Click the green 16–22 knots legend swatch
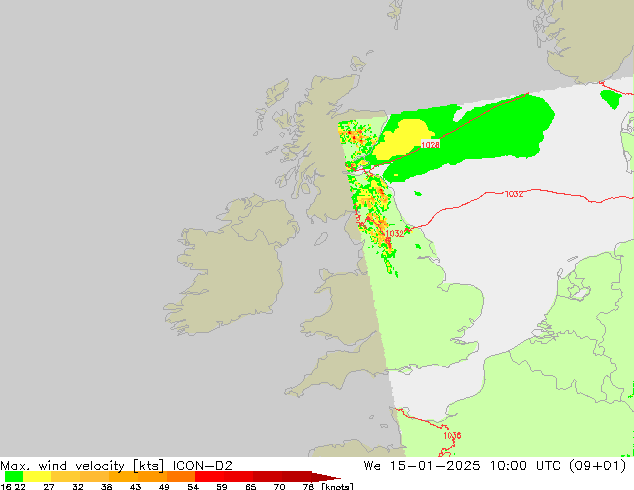Viewport: 634px width, 490px height. pyautogui.click(x=14, y=477)
